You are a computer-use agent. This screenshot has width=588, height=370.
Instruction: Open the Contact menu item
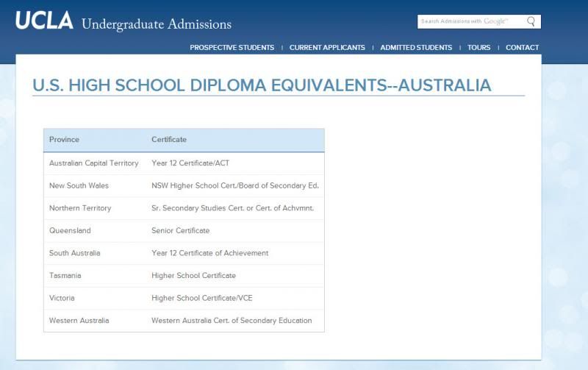point(522,48)
